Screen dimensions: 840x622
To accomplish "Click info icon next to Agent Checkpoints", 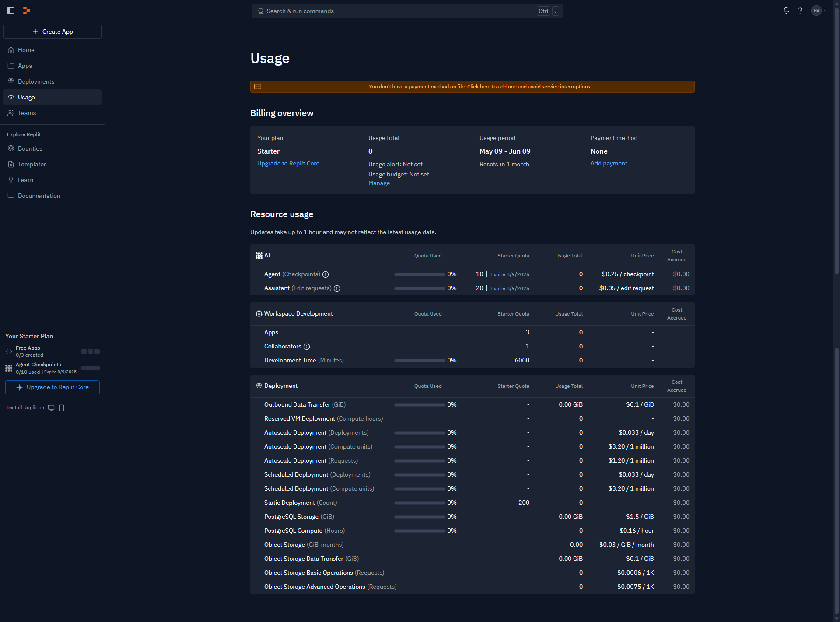I will (x=325, y=274).
